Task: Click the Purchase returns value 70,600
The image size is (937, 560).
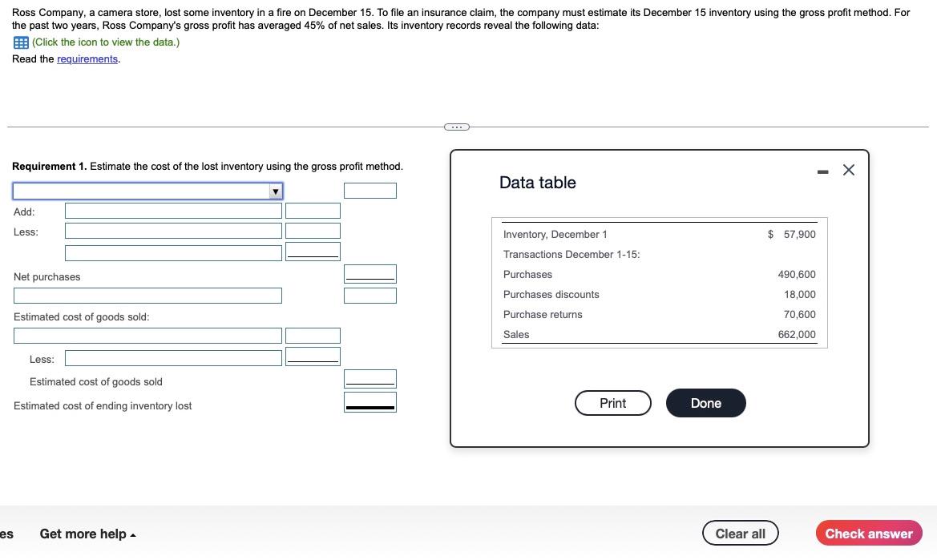Action: pos(800,315)
